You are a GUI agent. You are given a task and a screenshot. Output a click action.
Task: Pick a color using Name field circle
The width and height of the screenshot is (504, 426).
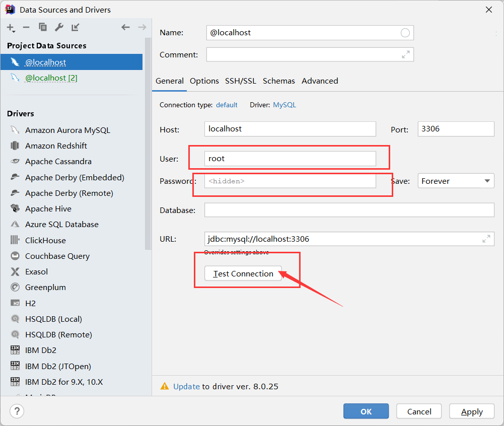[405, 33]
